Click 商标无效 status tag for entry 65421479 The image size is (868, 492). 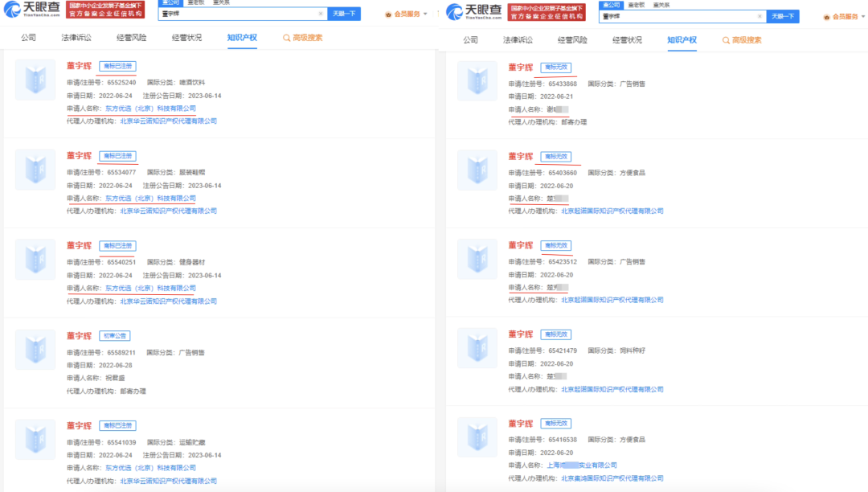tap(556, 334)
